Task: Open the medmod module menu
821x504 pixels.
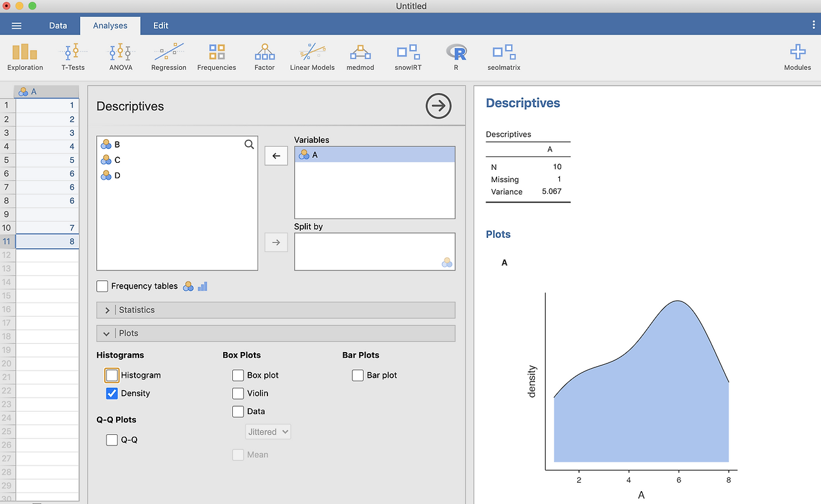Action: (360, 57)
